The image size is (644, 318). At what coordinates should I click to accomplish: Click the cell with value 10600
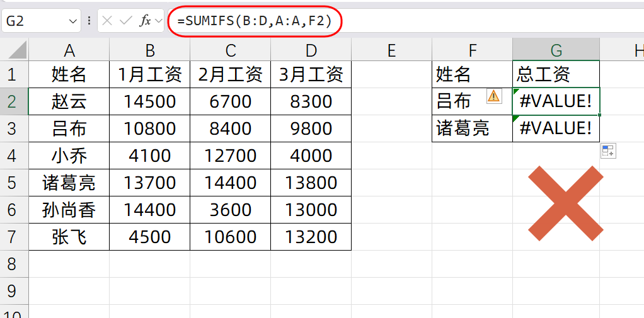[231, 237]
